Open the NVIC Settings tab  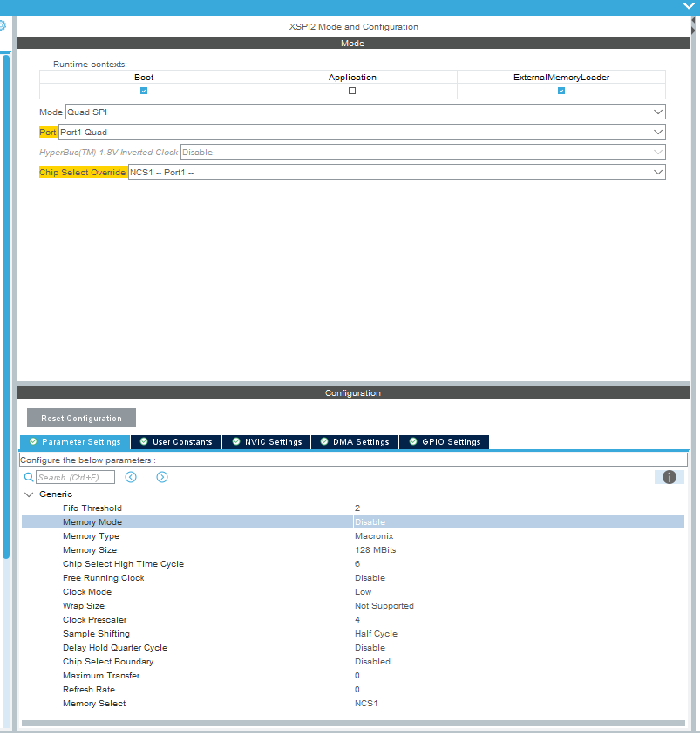267,442
